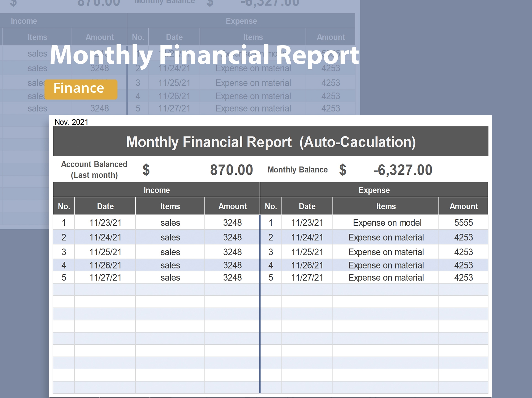The width and height of the screenshot is (532, 398).
Task: Select the 11/27/21 date in income row 5
Action: coord(104,277)
